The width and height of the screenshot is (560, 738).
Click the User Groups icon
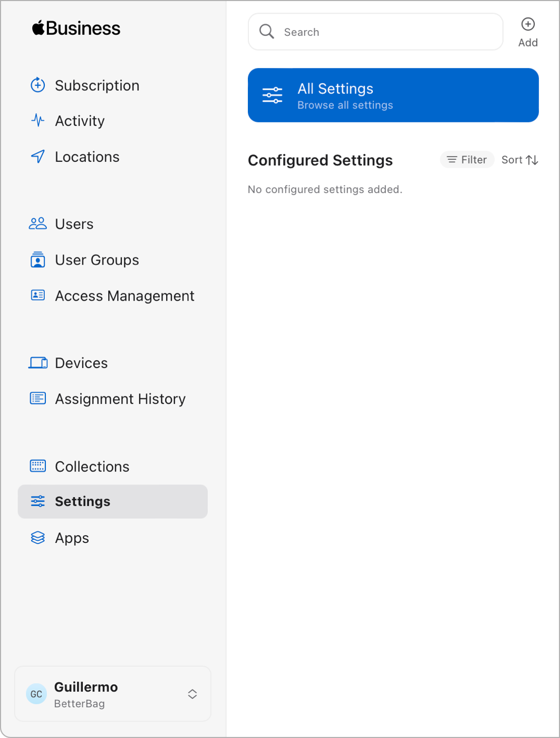coord(38,260)
